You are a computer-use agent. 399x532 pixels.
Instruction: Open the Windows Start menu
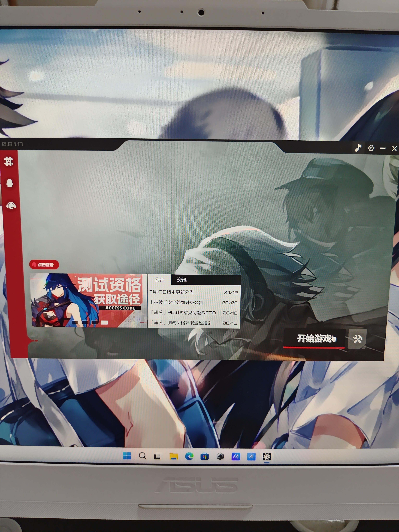127,455
